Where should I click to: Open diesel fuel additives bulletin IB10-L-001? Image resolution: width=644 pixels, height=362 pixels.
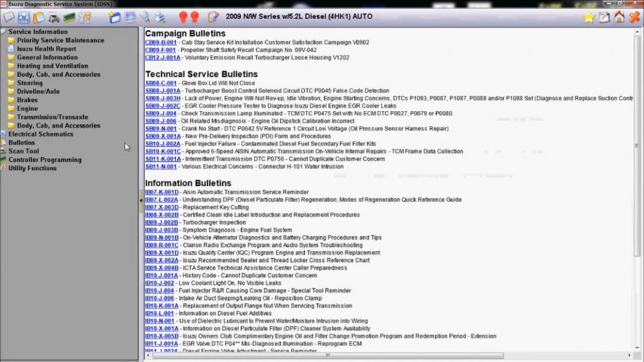click(x=159, y=314)
